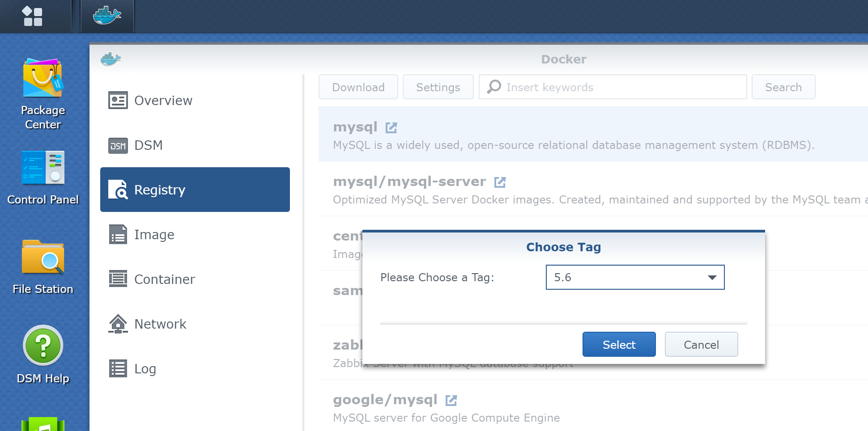Open File Station desktop icon
This screenshot has width=868, height=431.
[x=43, y=267]
